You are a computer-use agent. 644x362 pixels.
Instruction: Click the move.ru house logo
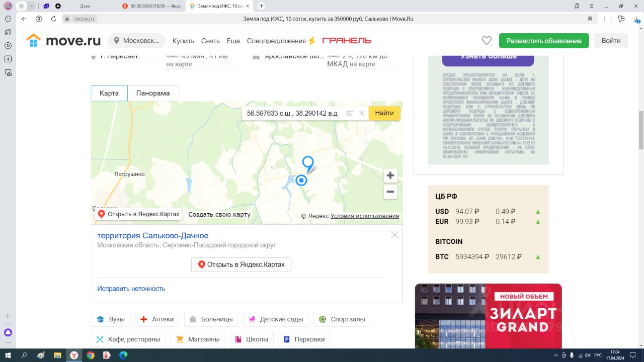pos(63,41)
